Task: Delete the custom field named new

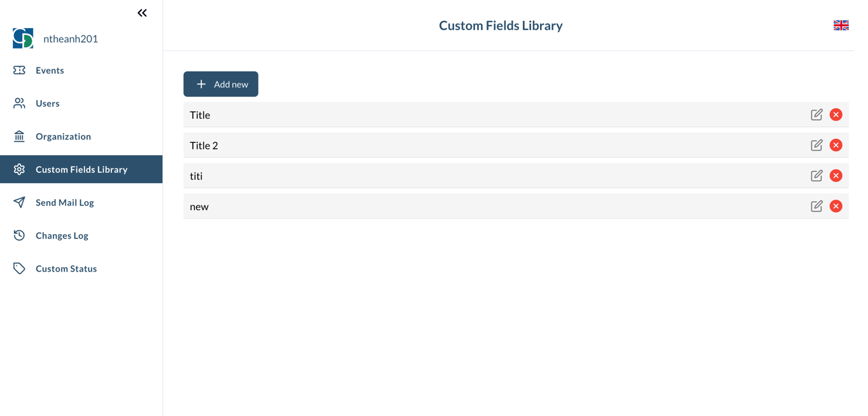Action: click(x=836, y=206)
